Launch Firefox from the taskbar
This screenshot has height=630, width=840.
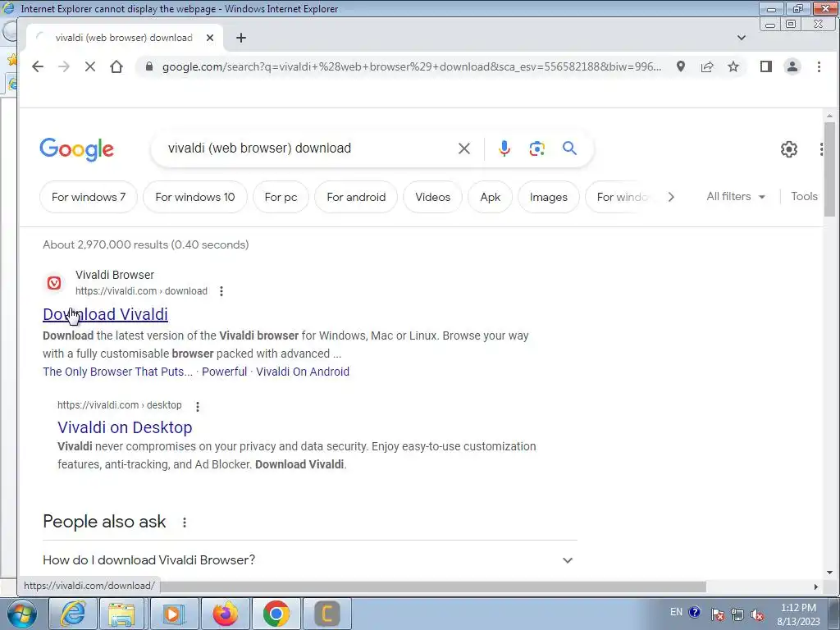[x=226, y=614]
